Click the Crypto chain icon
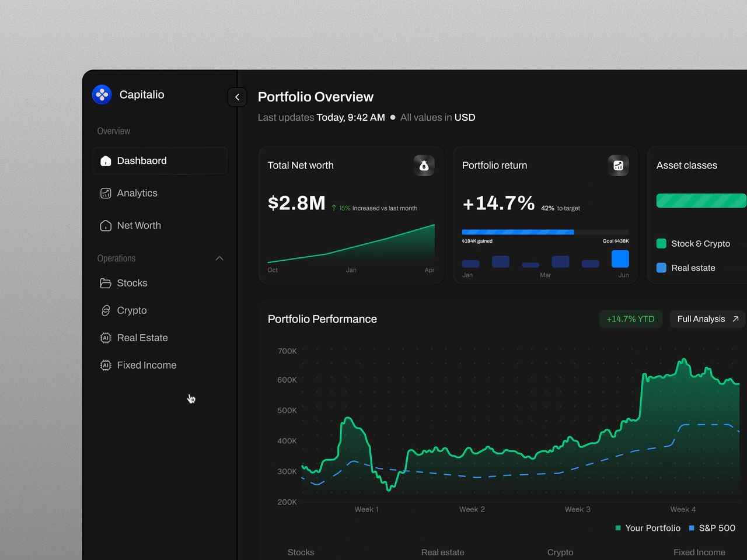The height and width of the screenshot is (560, 747). click(x=106, y=310)
